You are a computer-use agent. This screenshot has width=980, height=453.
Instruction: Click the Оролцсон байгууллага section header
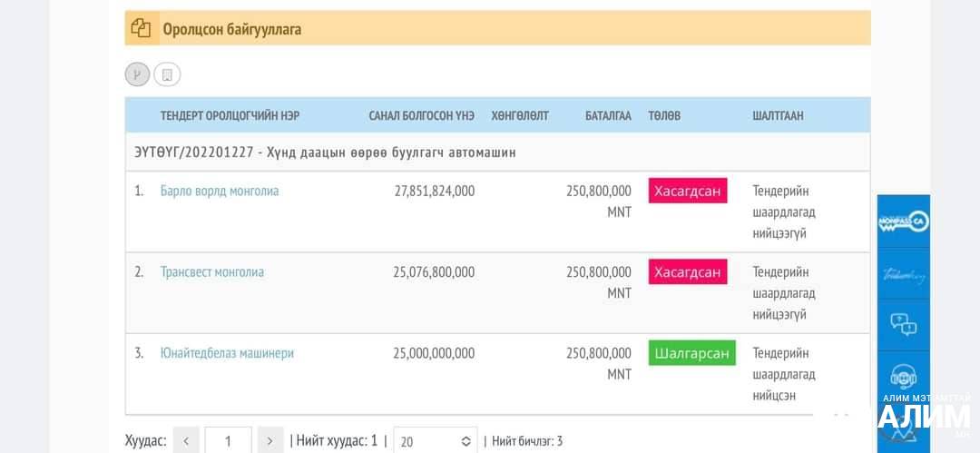coord(497,28)
